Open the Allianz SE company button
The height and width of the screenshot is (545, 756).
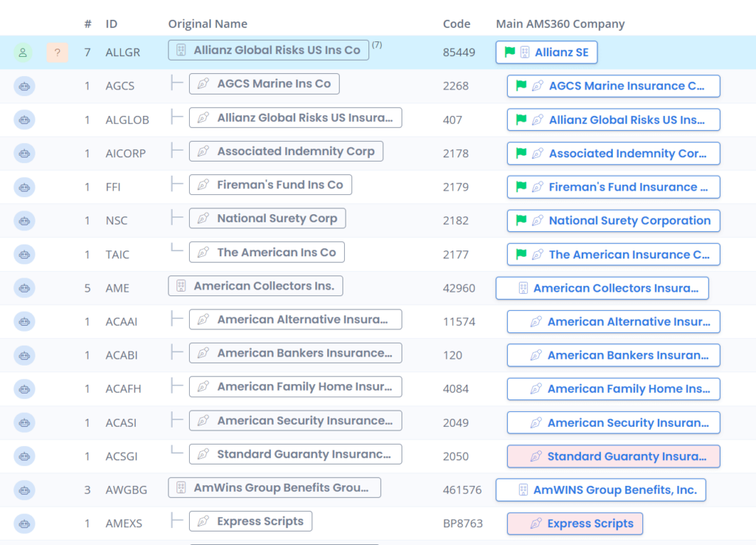pyautogui.click(x=546, y=52)
